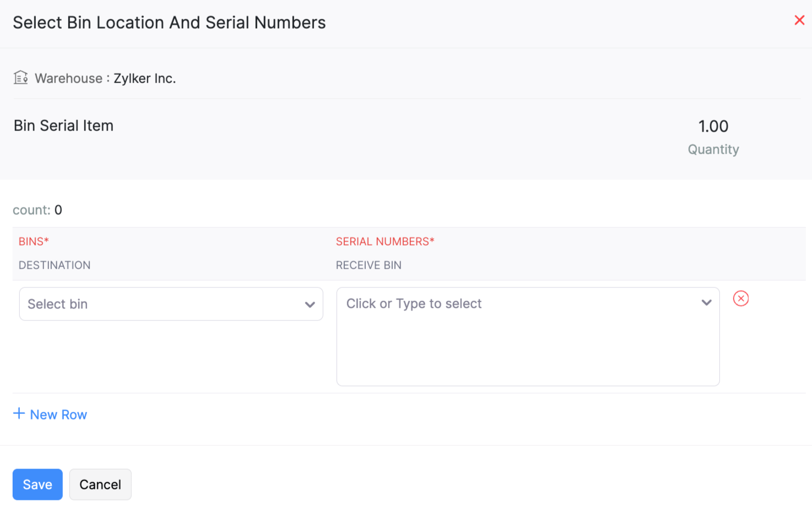Click the Select bin placeholder text
Image resolution: width=812 pixels, height=518 pixels.
coord(58,304)
